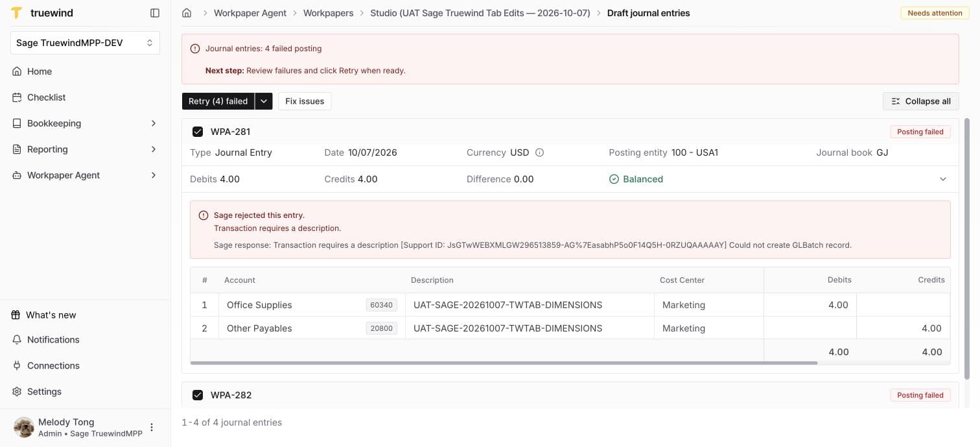Open Workpaper Agent in the sidebar
Image resolution: width=980 pixels, height=447 pixels.
click(x=85, y=175)
